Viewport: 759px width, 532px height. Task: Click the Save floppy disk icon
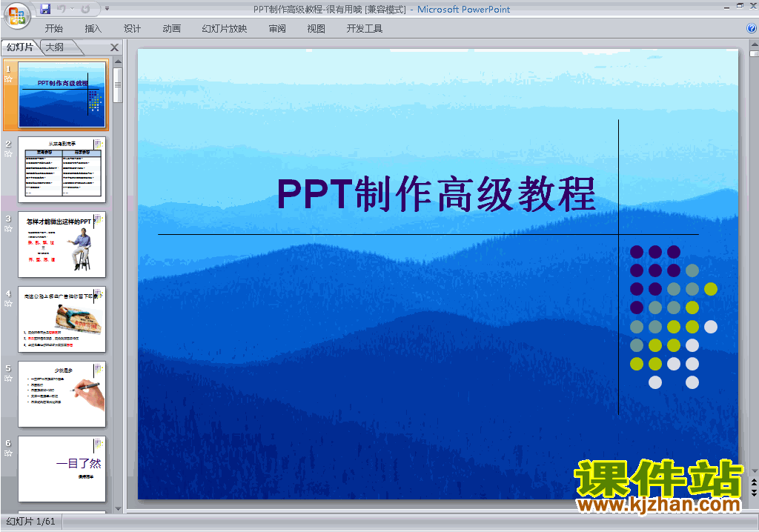click(45, 9)
